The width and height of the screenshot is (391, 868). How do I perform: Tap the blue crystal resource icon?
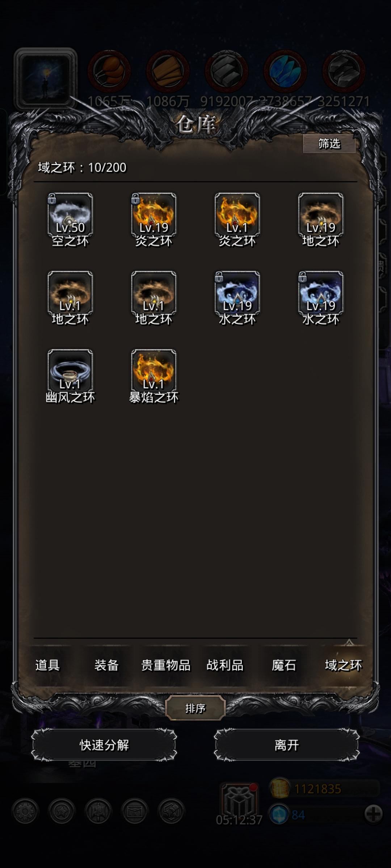(x=285, y=71)
